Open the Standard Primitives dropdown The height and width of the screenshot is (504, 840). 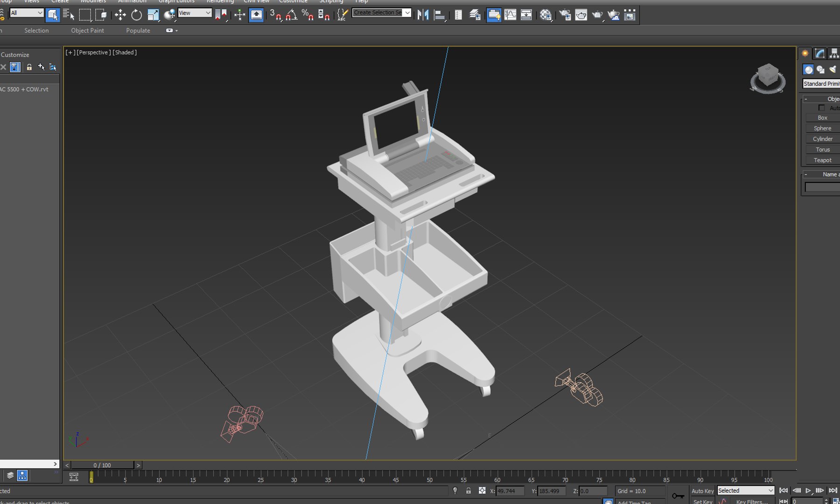(821, 84)
